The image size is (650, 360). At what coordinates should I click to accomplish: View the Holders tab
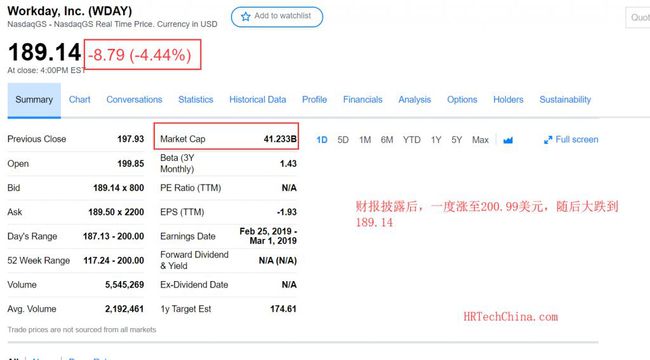(x=508, y=100)
